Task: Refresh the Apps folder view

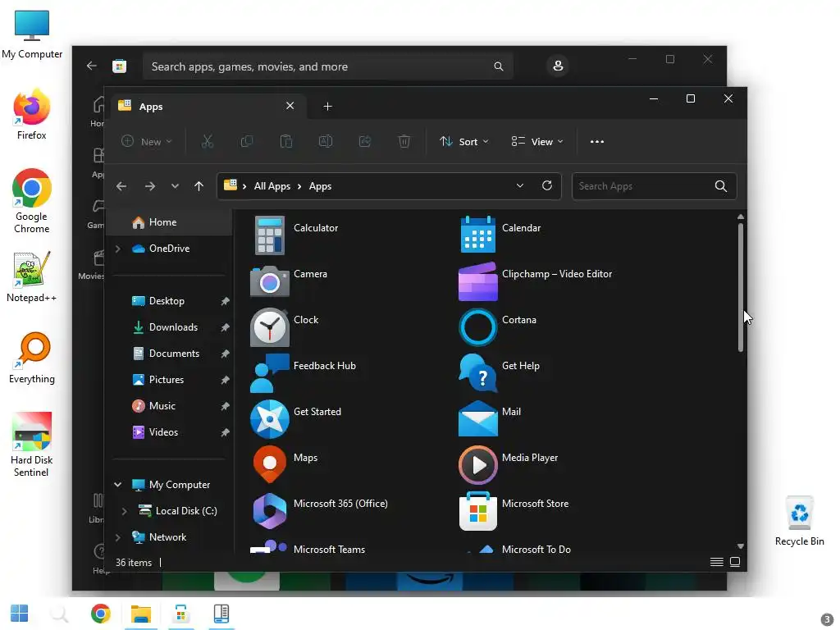Action: point(547,185)
